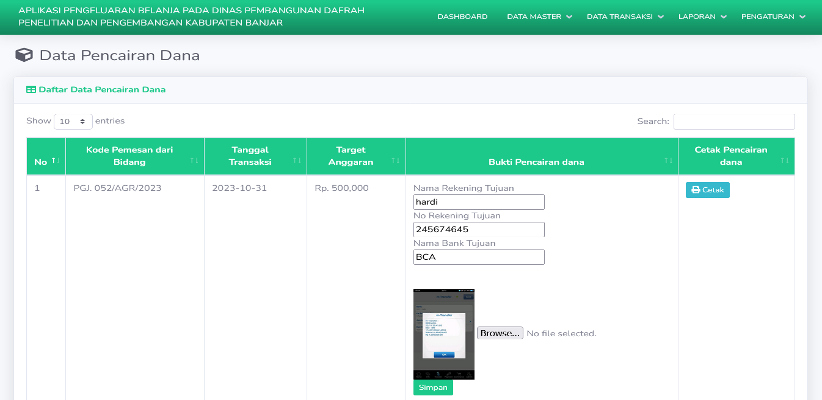
Task: Click the Simpan button
Action: click(433, 387)
